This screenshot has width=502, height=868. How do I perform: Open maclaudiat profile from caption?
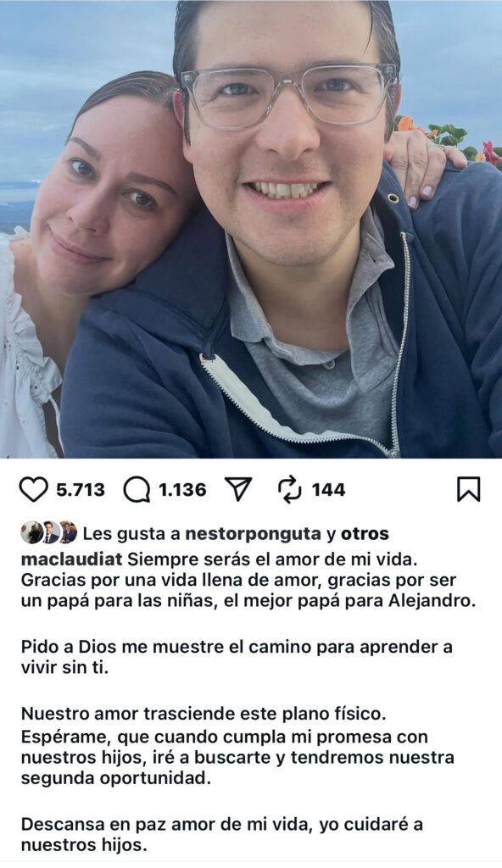tap(71, 559)
